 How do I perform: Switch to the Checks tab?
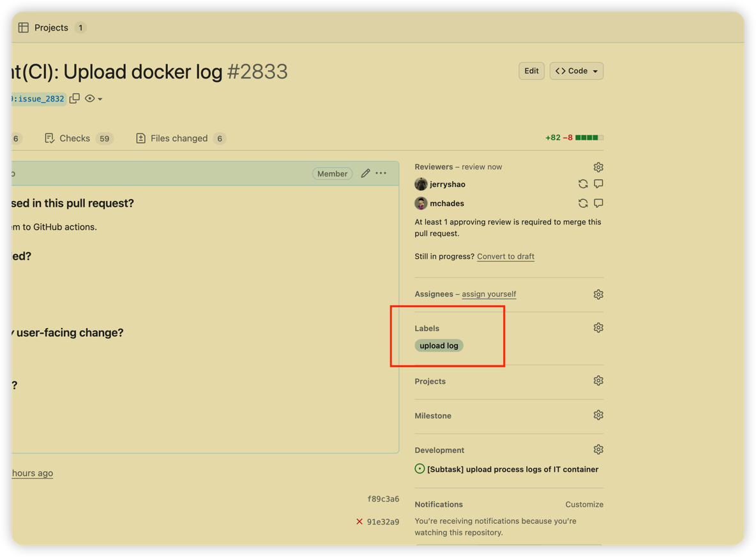tap(75, 138)
